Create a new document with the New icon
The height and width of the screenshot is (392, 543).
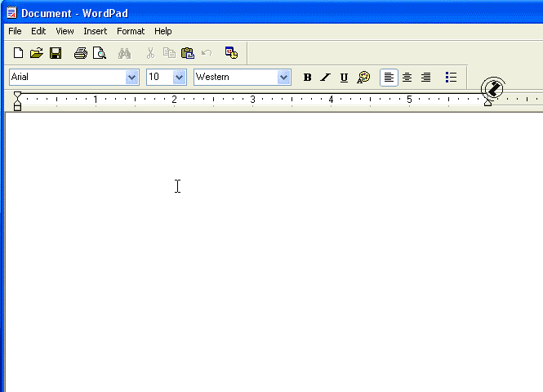(x=18, y=53)
